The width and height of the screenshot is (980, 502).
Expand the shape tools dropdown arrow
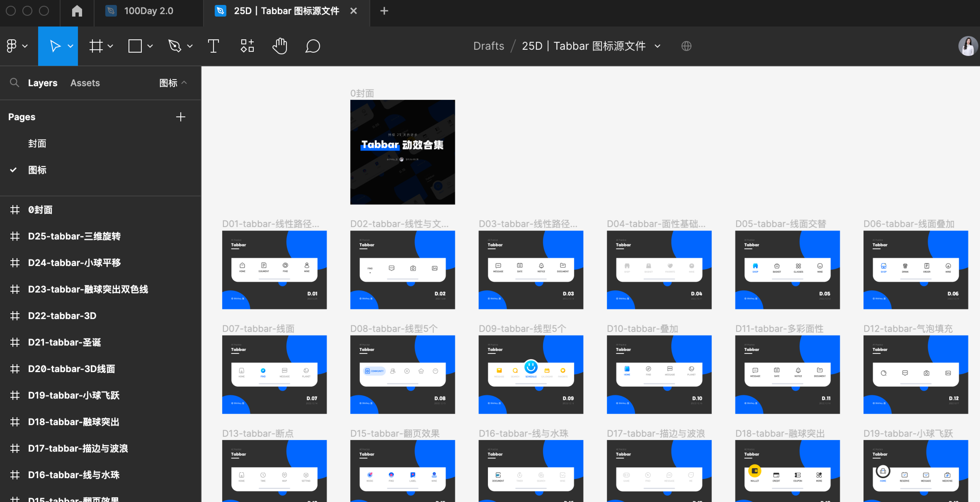[x=150, y=46]
